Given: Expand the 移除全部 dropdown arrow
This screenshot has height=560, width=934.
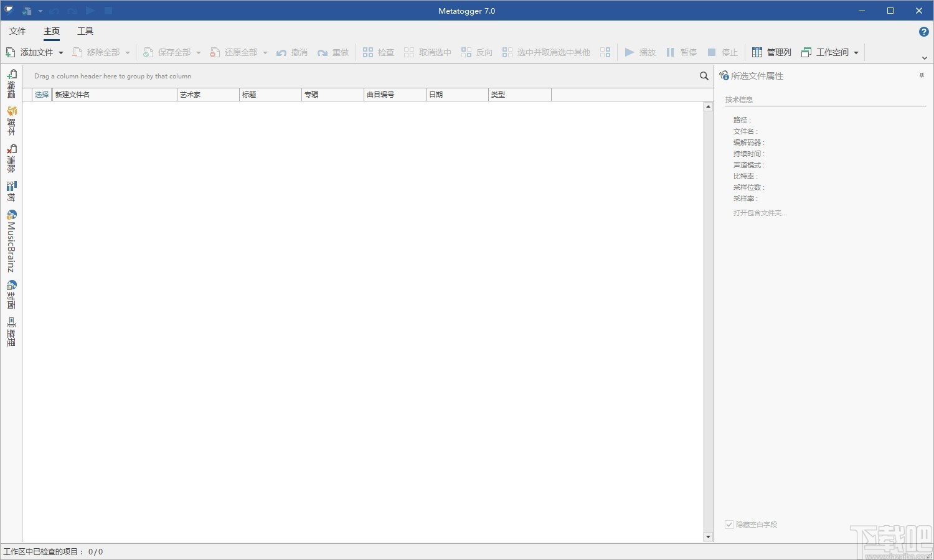Looking at the screenshot, I should click(x=128, y=53).
